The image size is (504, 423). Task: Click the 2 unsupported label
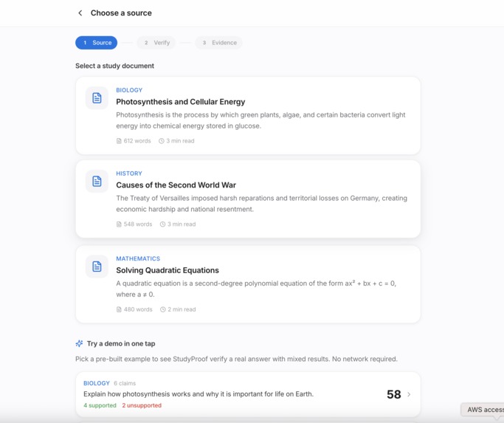click(142, 405)
